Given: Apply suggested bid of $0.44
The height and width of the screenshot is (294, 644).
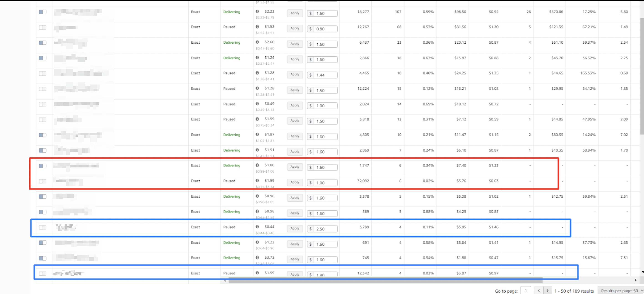Looking at the screenshot, I should point(295,228).
